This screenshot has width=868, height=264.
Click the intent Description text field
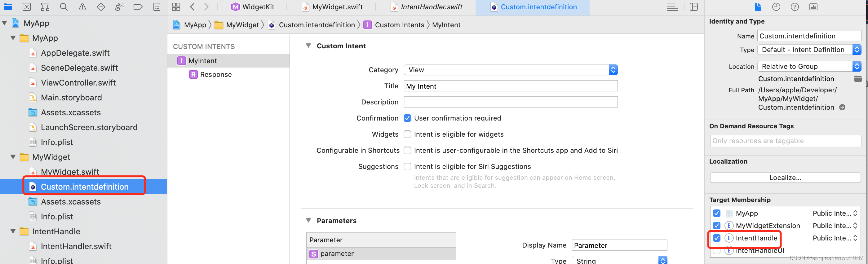[511, 102]
